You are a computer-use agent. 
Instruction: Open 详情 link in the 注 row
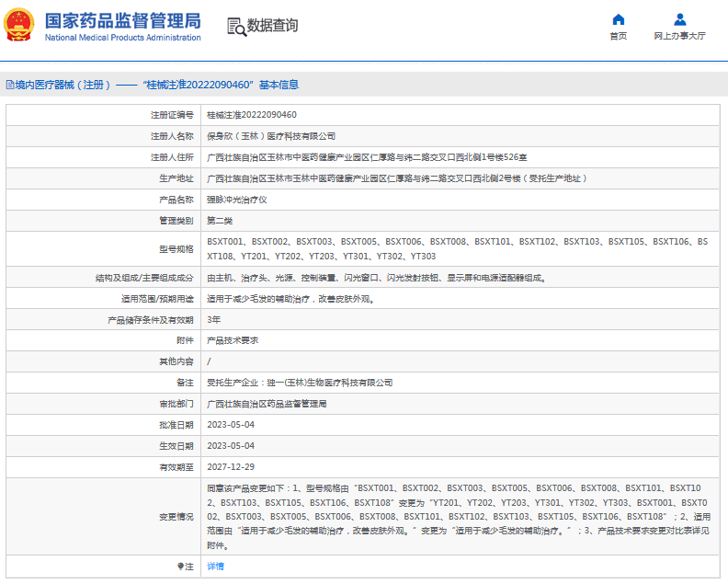point(215,567)
